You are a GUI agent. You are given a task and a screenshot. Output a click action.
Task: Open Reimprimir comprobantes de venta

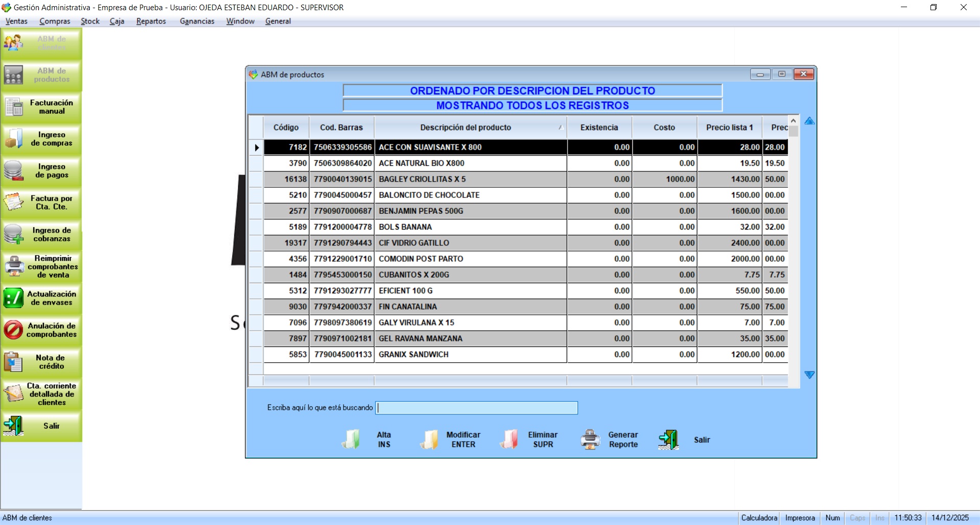click(x=41, y=266)
